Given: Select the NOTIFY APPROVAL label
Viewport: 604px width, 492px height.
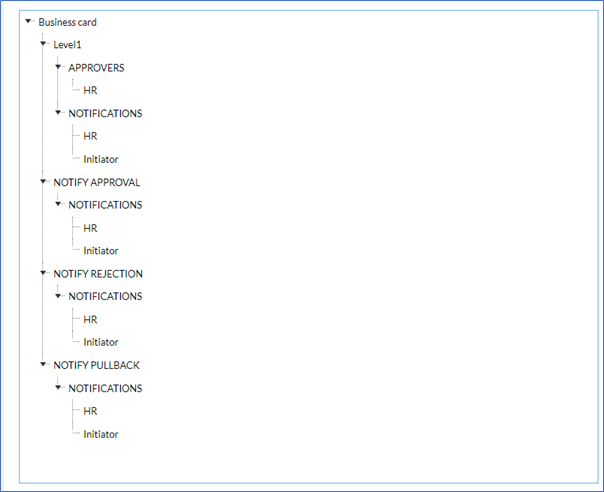Looking at the screenshot, I should pos(97,182).
